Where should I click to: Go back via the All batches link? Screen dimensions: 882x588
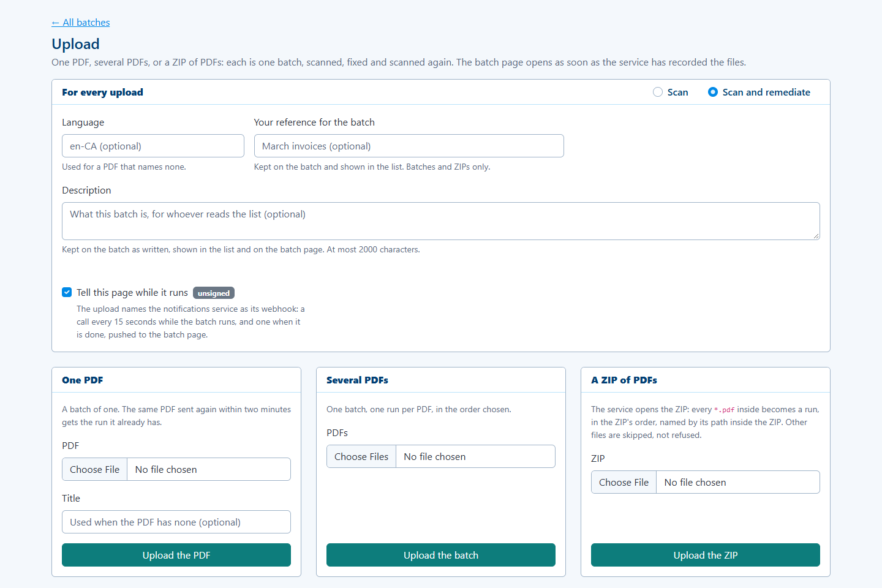(81, 23)
